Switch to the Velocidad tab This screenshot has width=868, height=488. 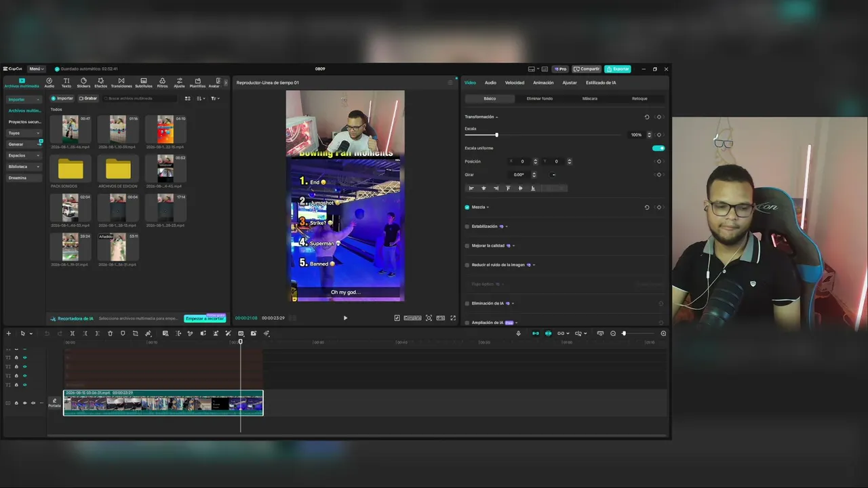(515, 83)
